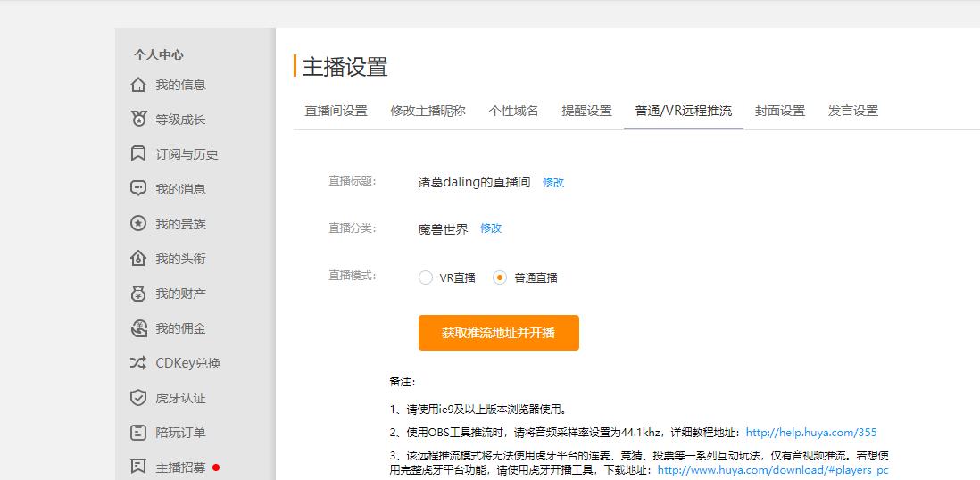980x480 pixels.
Task: Open 我的佣金 in the sidebar
Action: pos(180,328)
